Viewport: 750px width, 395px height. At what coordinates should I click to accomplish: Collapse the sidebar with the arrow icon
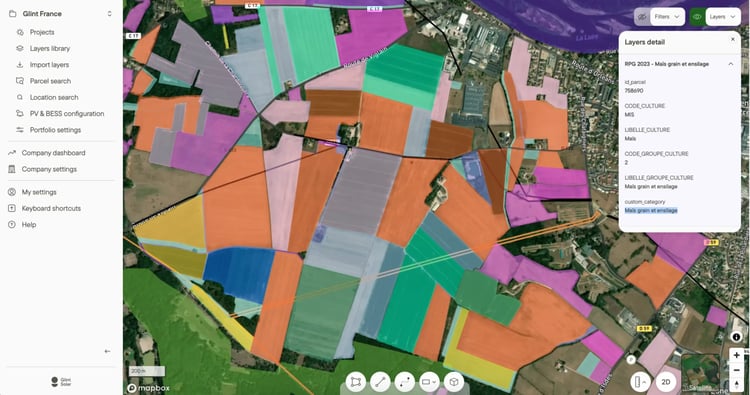pyautogui.click(x=107, y=351)
